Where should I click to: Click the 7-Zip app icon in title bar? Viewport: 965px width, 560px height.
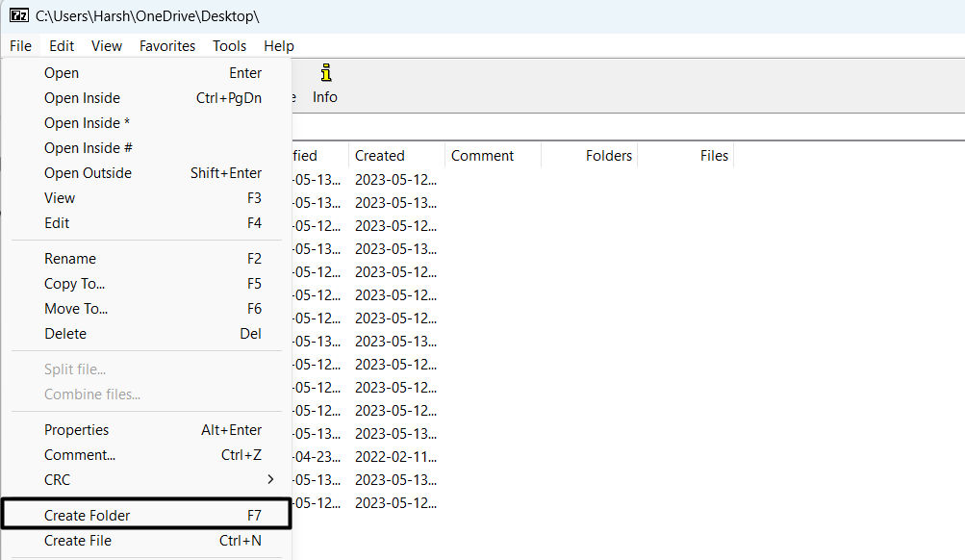(x=18, y=15)
